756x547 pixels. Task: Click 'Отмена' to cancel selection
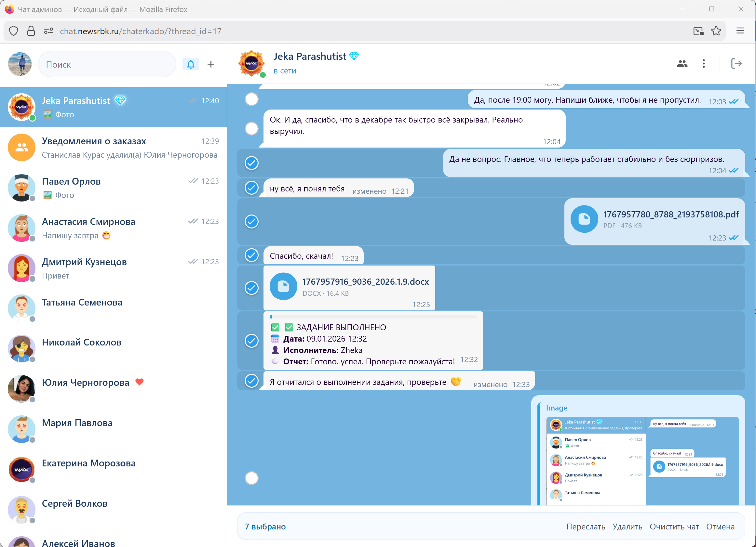pyautogui.click(x=720, y=527)
